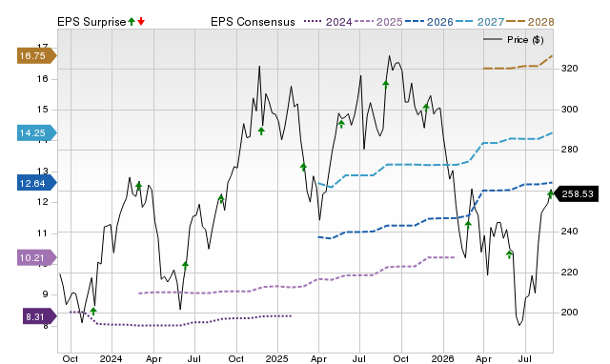Click the 320 price axis label
Viewport: 610px width, 364px height.
(x=570, y=69)
